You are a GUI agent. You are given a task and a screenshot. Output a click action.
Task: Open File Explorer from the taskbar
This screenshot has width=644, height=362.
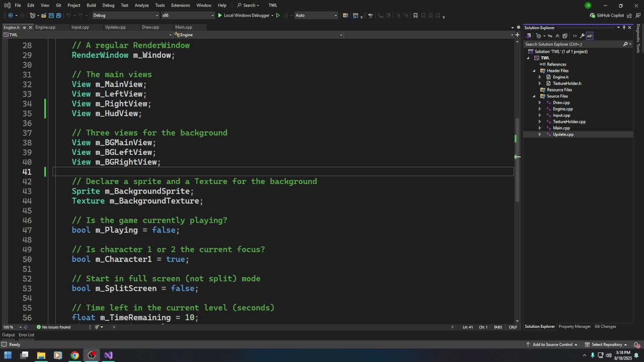pos(41,355)
